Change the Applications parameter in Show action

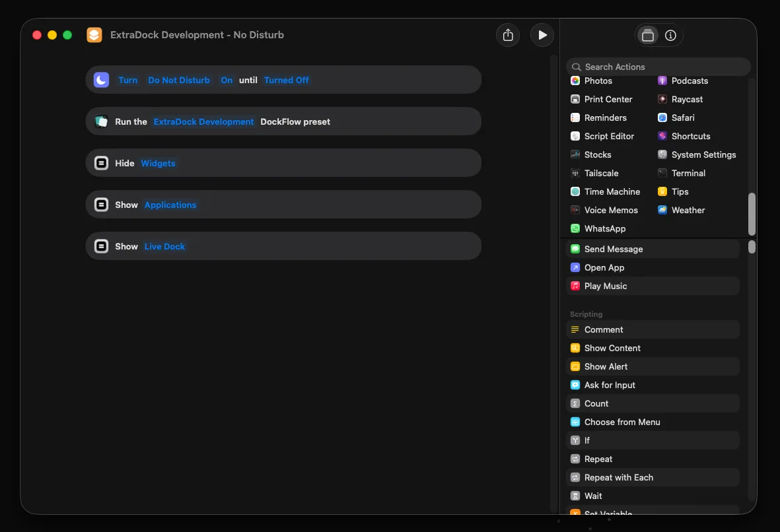click(170, 205)
